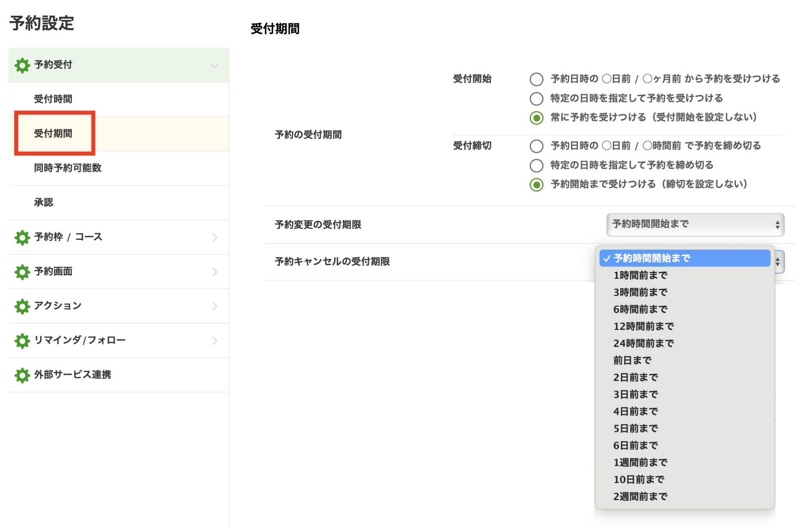This screenshot has width=812, height=528.
Task: Click the 予約キャンセル dropdown stepper arrows
Action: [x=777, y=262]
